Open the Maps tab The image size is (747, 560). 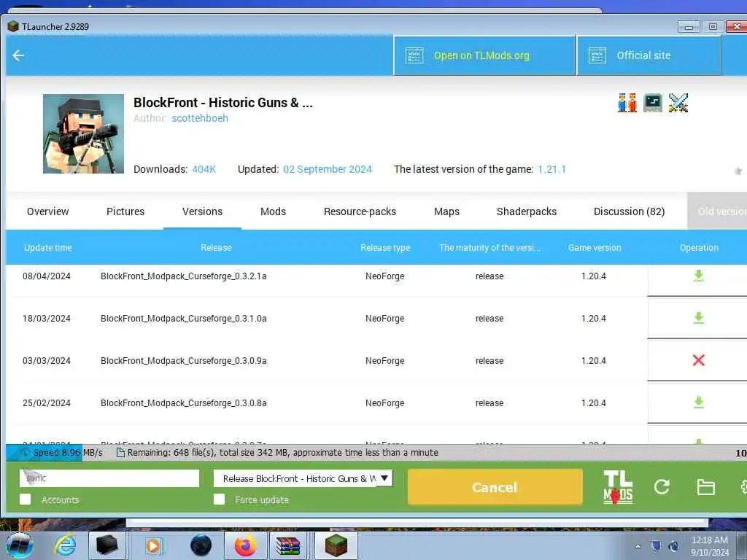pyautogui.click(x=447, y=211)
